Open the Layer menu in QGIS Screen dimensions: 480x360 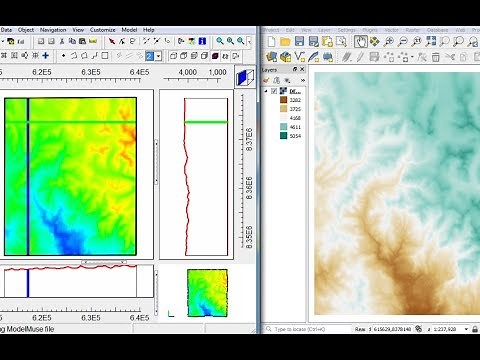coord(324,30)
